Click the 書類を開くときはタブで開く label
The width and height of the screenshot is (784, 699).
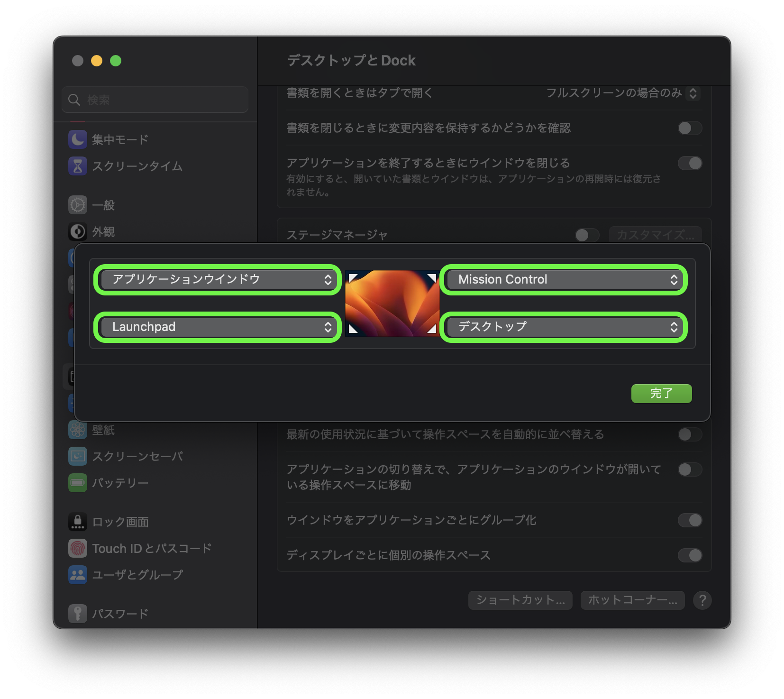[359, 93]
